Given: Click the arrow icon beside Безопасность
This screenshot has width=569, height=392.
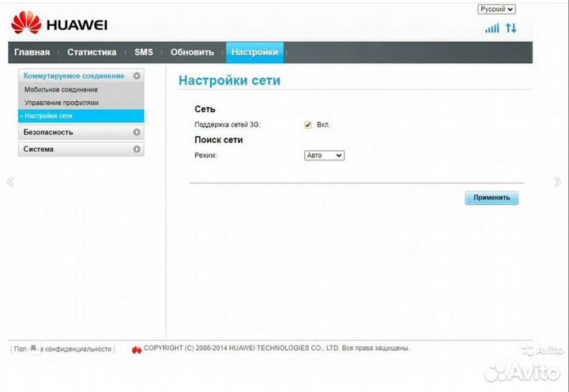Looking at the screenshot, I should coord(137,132).
